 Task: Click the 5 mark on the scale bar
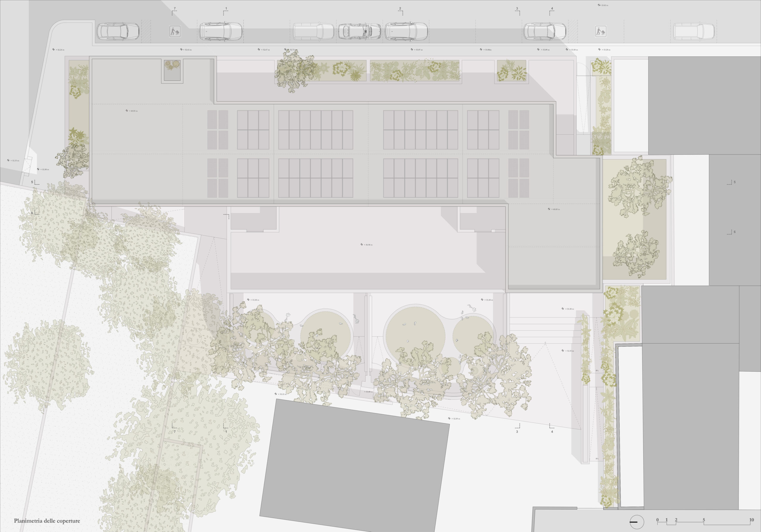click(704, 520)
